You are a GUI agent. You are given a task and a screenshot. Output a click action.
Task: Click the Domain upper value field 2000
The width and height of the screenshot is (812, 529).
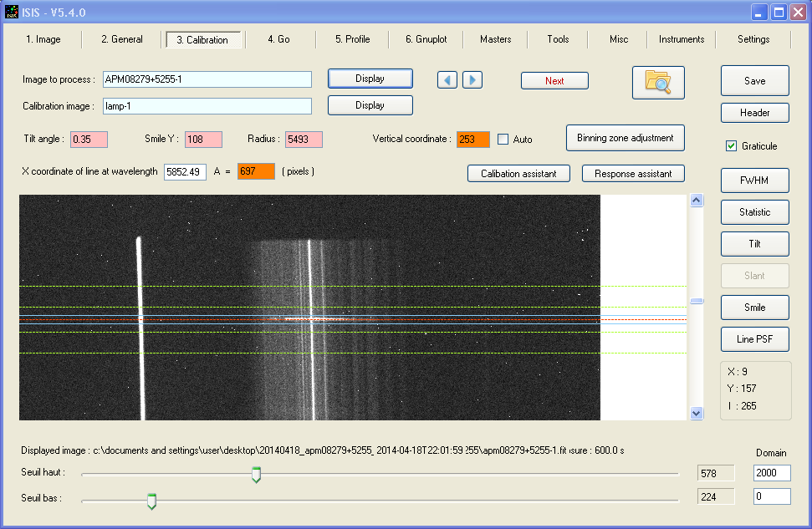[772, 472]
